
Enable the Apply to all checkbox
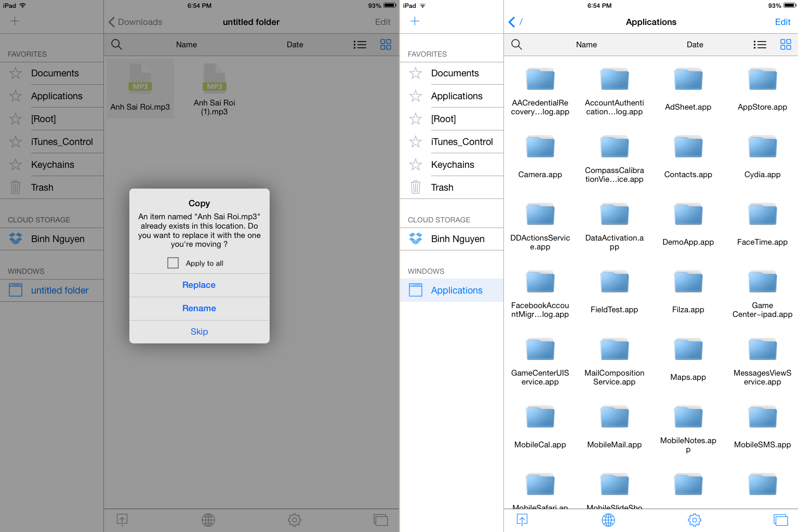[x=172, y=263]
